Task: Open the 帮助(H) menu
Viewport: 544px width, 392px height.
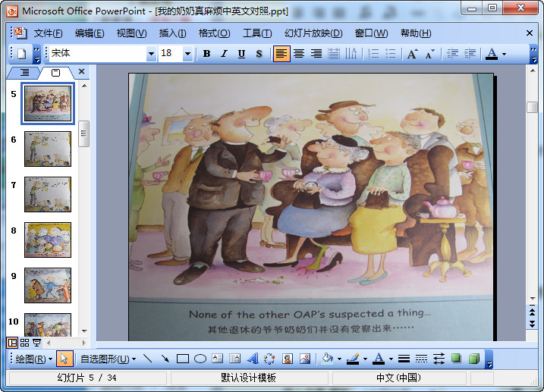Action: click(x=416, y=33)
